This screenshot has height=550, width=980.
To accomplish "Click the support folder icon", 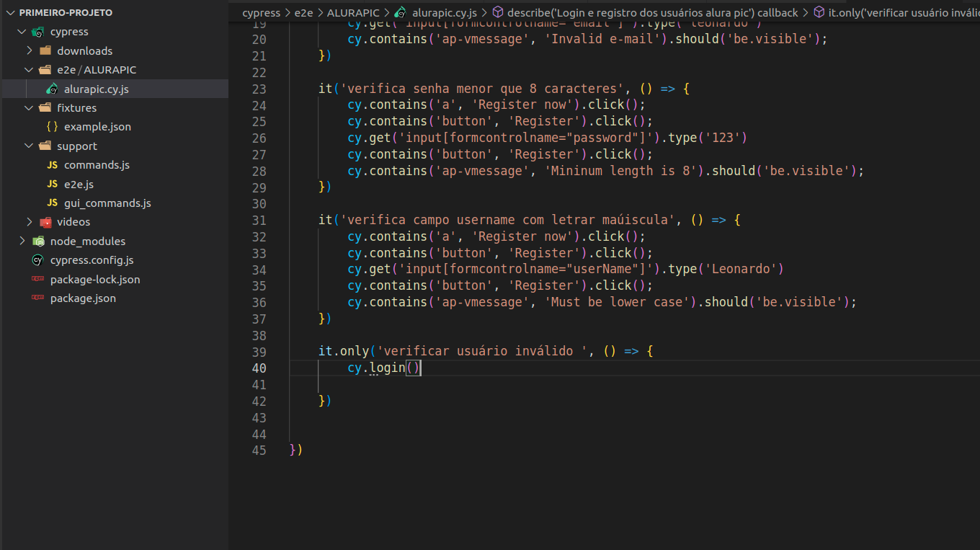I will point(45,146).
